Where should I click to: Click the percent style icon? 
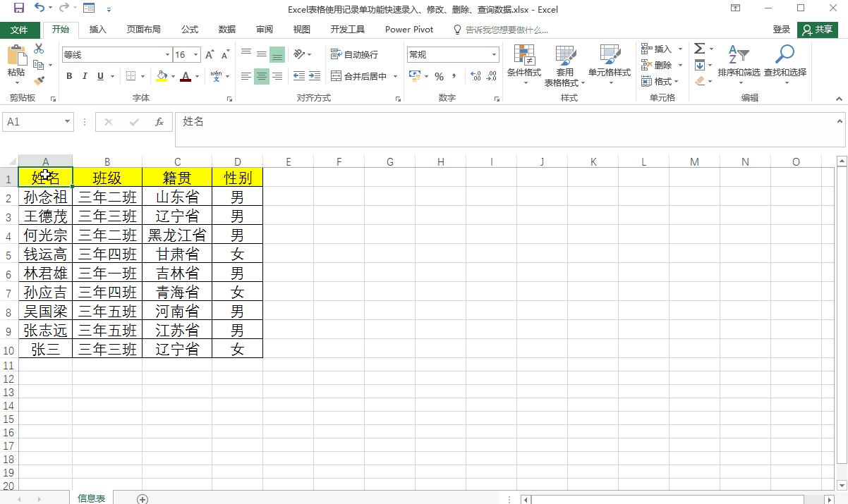pos(439,76)
